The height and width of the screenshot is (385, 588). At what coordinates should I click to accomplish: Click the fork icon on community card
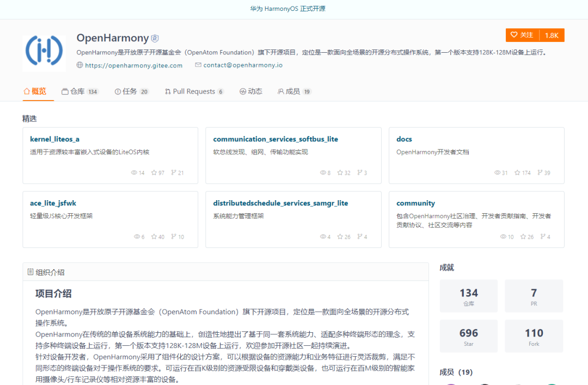(x=543, y=237)
